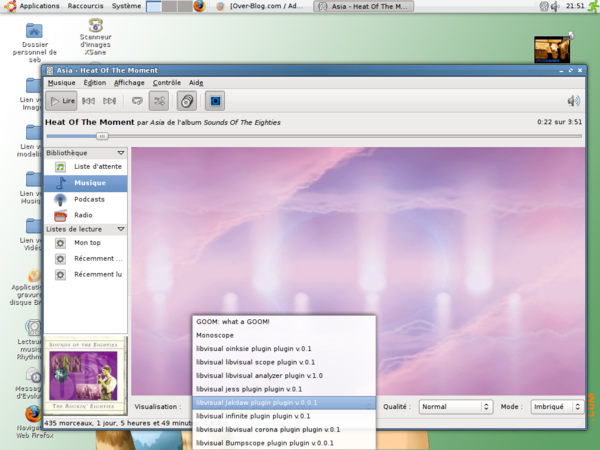The image size is (600, 450).
Task: Click the gear icon beside Mon top
Action: pos(60,243)
